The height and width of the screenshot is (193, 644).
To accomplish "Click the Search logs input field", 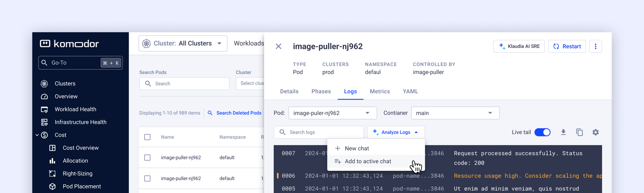I will 319,132.
